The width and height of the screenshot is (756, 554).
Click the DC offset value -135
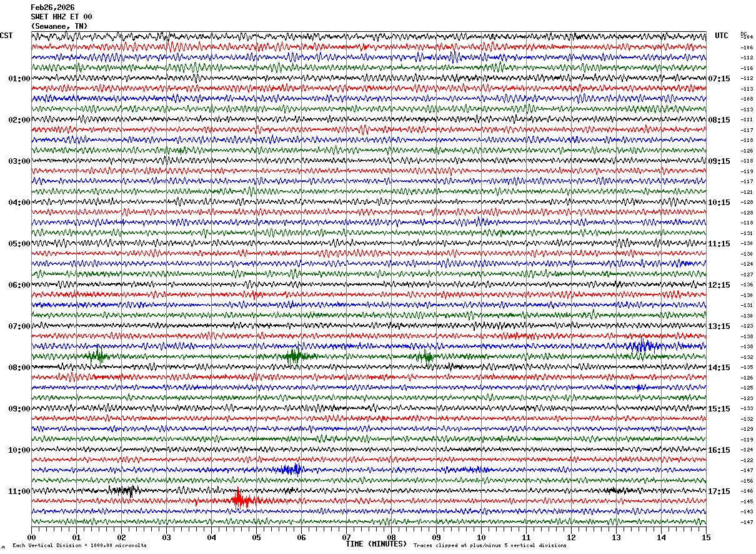(747, 367)
